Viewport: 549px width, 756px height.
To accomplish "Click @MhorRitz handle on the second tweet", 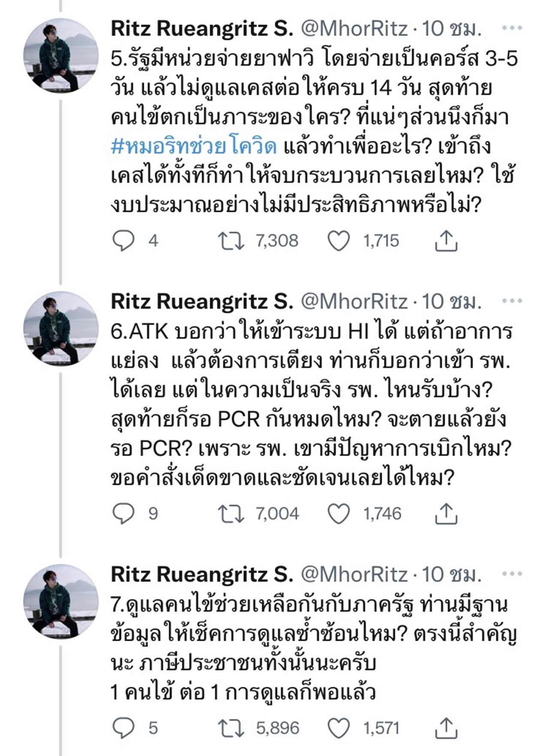I will tap(354, 301).
